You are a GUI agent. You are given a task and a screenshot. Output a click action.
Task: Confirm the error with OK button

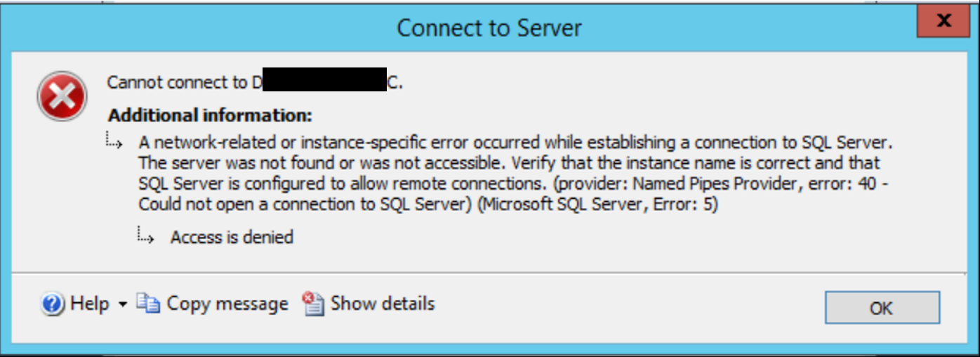[882, 308]
